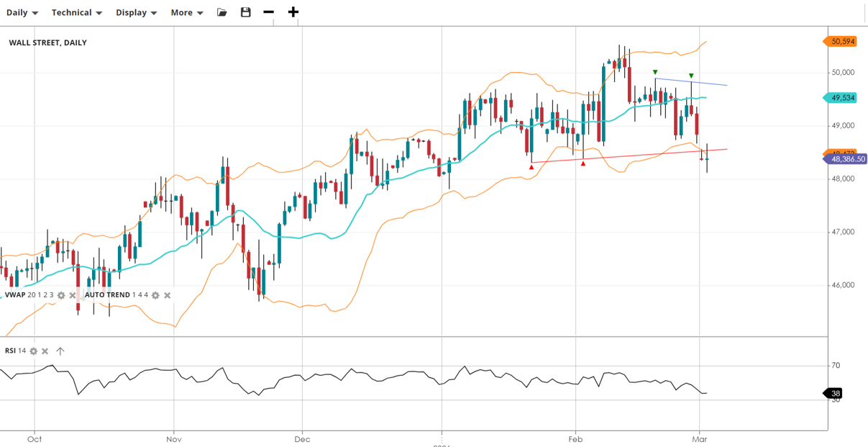868x447 pixels.
Task: Open RSI 14 settings gear
Action: point(33,351)
